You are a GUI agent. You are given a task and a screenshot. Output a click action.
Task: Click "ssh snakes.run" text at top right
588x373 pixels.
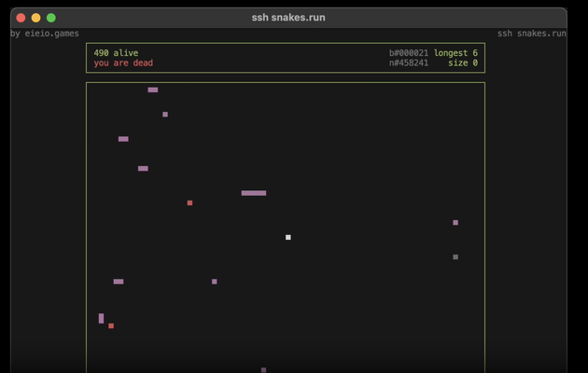click(x=531, y=34)
